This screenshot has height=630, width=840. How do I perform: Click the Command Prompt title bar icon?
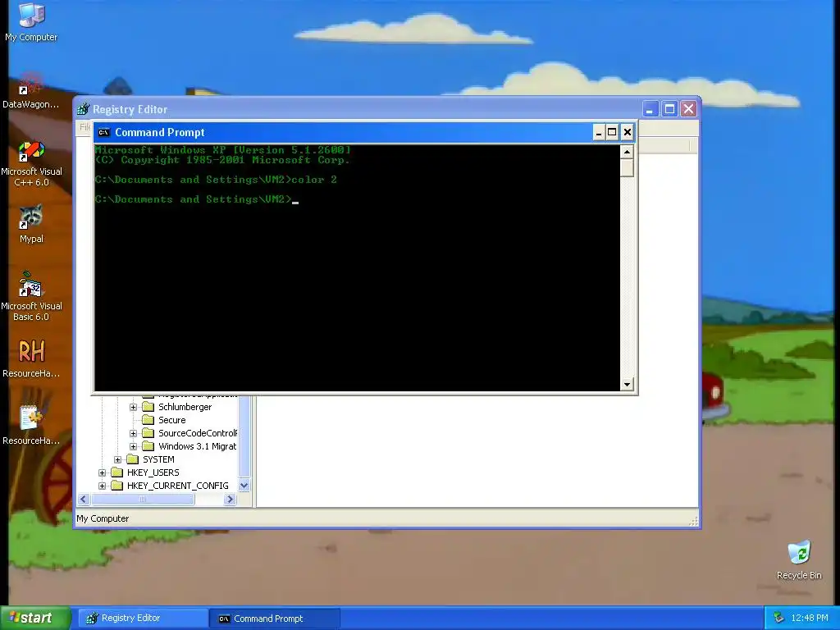[x=104, y=132]
